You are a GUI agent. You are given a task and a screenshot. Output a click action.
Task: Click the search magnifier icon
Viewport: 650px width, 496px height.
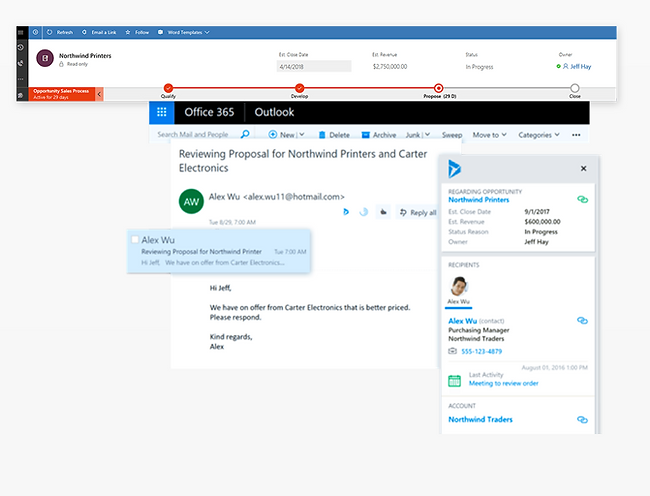245,134
